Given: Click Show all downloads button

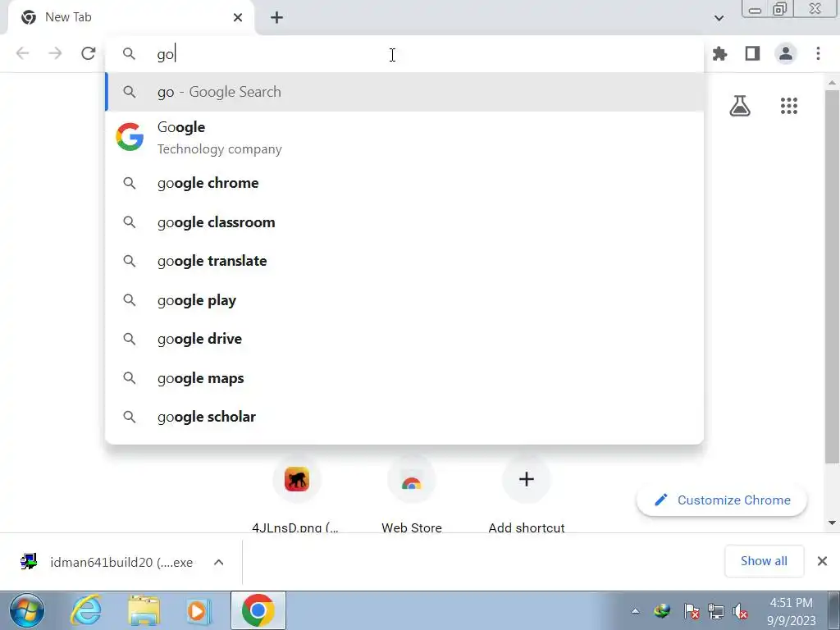Looking at the screenshot, I should pos(764,561).
